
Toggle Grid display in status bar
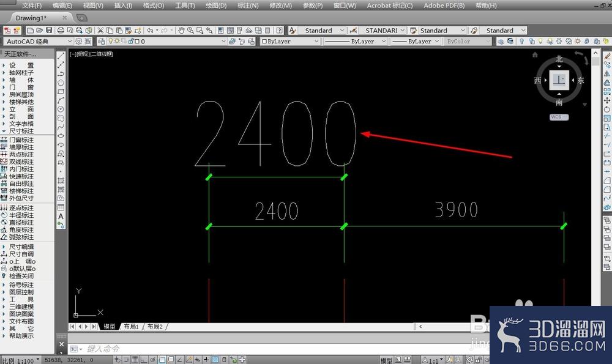(x=135, y=360)
